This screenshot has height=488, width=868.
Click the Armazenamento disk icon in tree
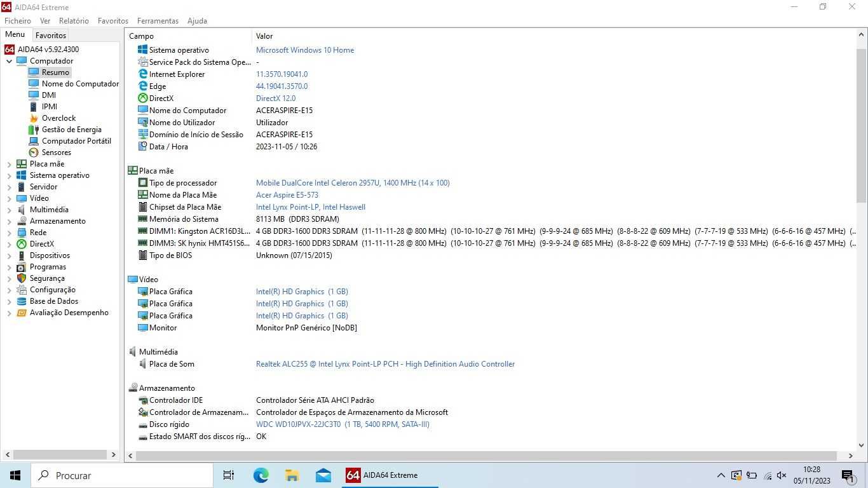click(22, 221)
